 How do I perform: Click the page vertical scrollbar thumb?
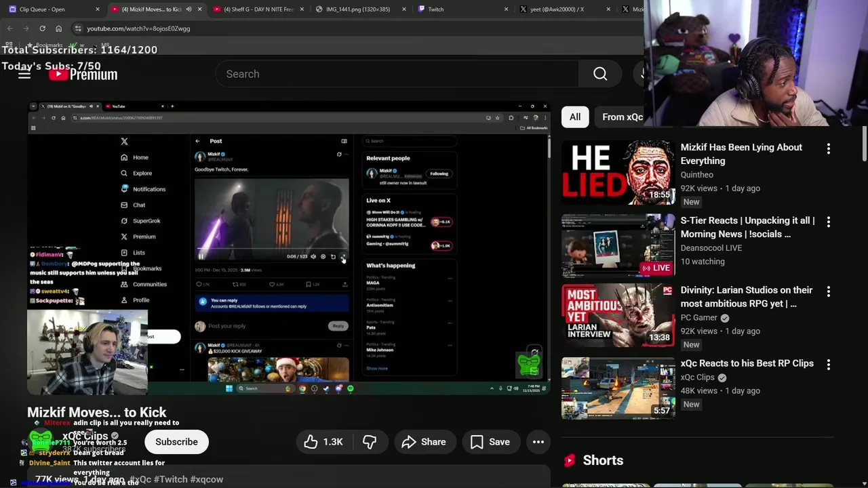click(865, 144)
